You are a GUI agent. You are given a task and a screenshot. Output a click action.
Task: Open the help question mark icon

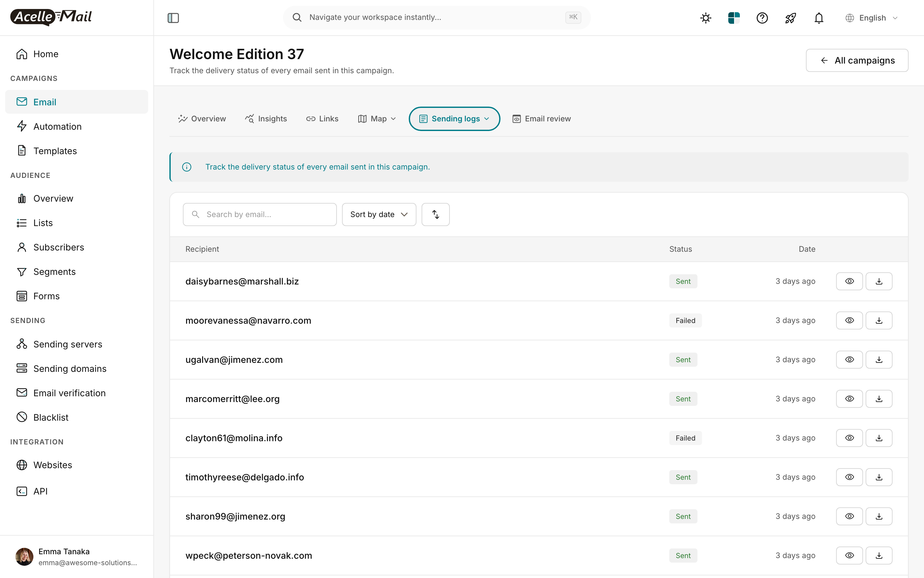tap(762, 18)
